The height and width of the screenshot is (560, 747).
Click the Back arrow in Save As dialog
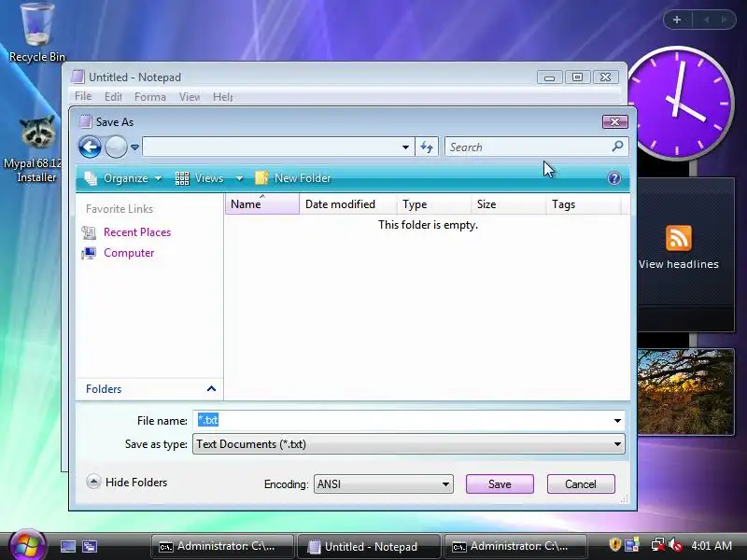(x=90, y=147)
